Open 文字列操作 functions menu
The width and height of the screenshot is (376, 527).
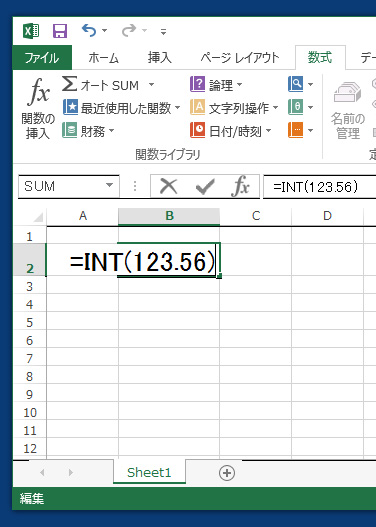(234, 108)
